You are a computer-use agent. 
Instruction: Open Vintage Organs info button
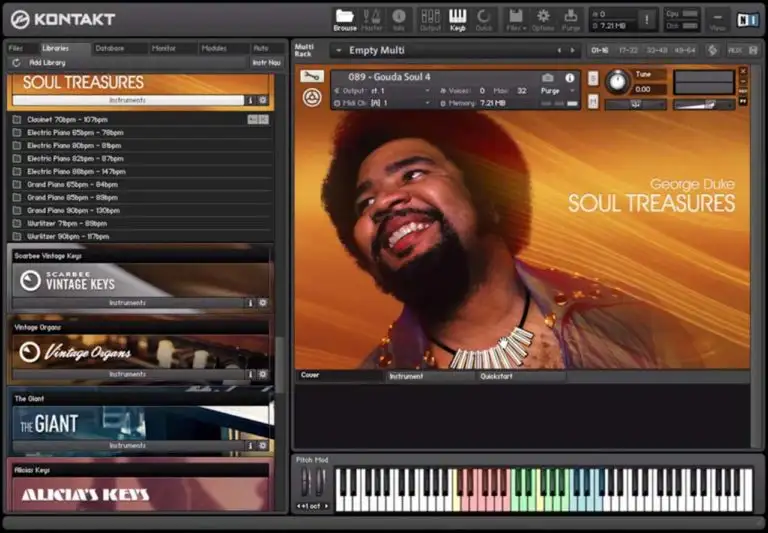(250, 374)
